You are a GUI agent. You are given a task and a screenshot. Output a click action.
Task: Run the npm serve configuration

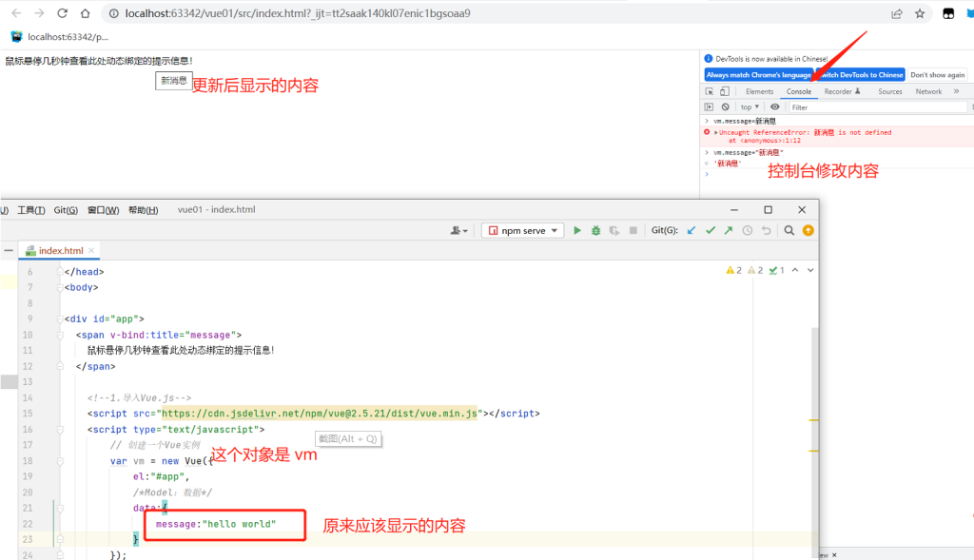577,230
